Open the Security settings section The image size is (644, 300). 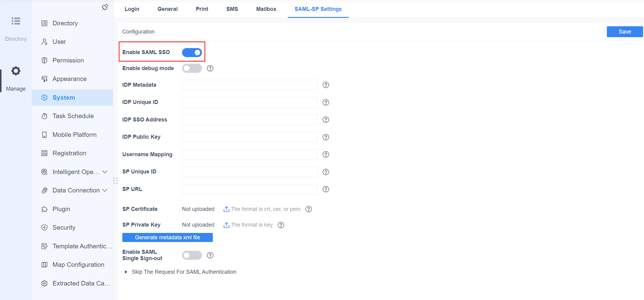[x=64, y=227]
